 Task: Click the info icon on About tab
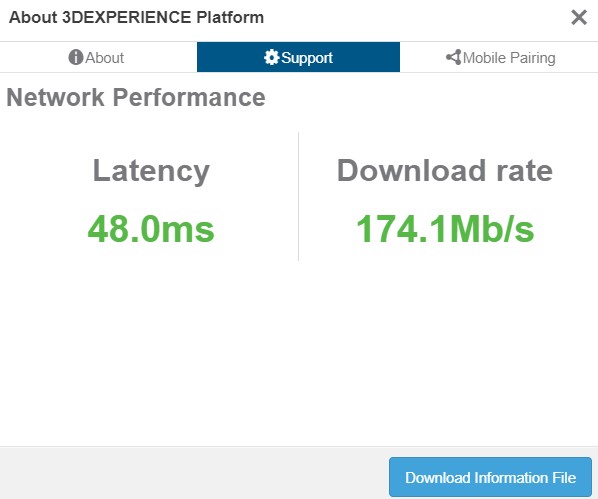76,57
